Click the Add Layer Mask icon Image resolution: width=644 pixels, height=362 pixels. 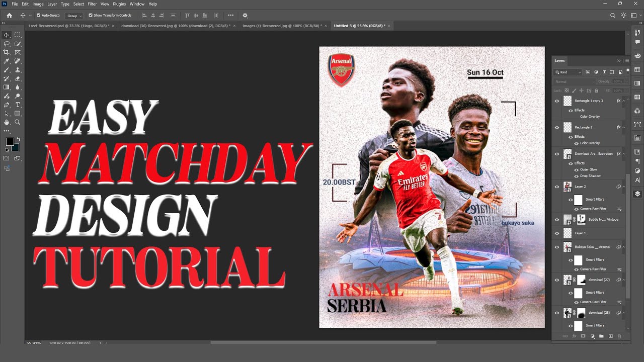[583, 336]
